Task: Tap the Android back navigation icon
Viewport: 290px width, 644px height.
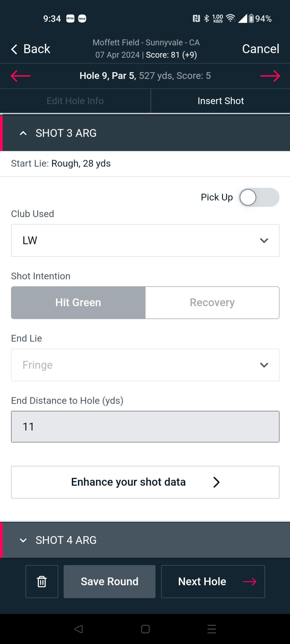Action: [x=78, y=629]
